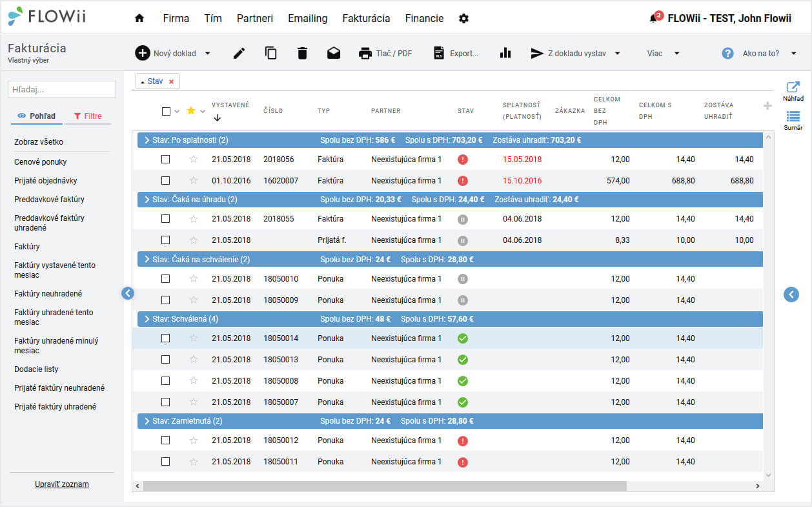
Task: Click the open envelope email icon
Action: (x=334, y=54)
